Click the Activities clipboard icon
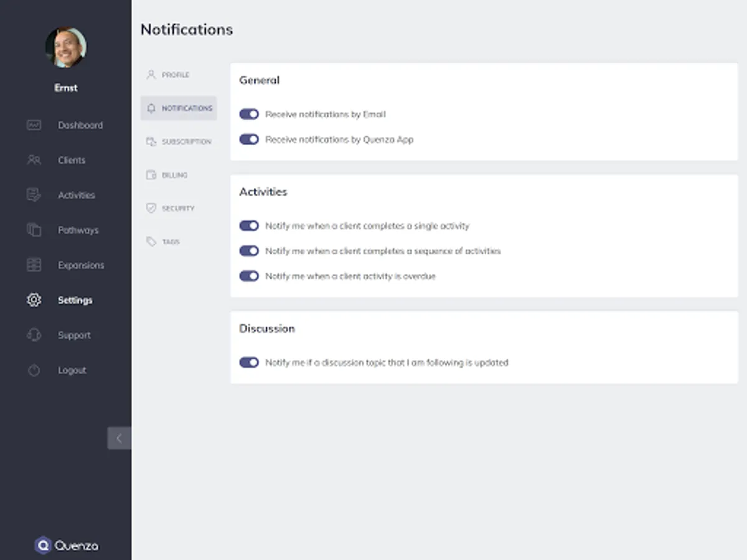Viewport: 747px width, 560px height. coord(34,195)
